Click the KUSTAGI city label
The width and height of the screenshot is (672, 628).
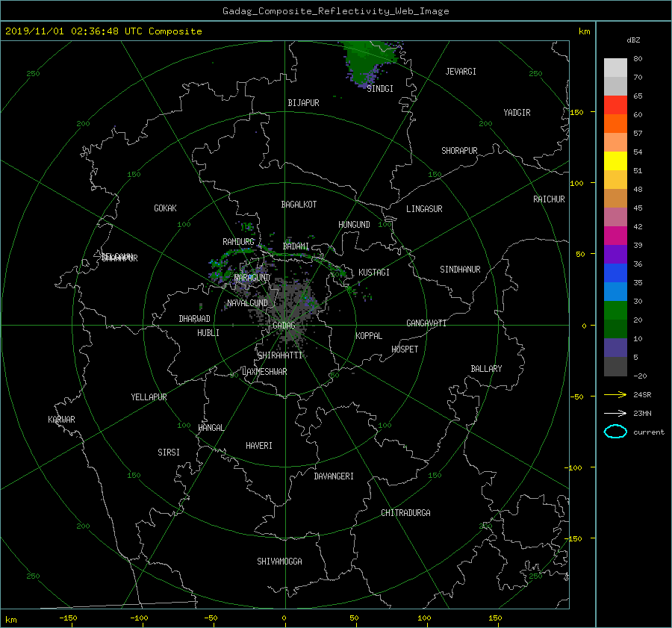374,273
